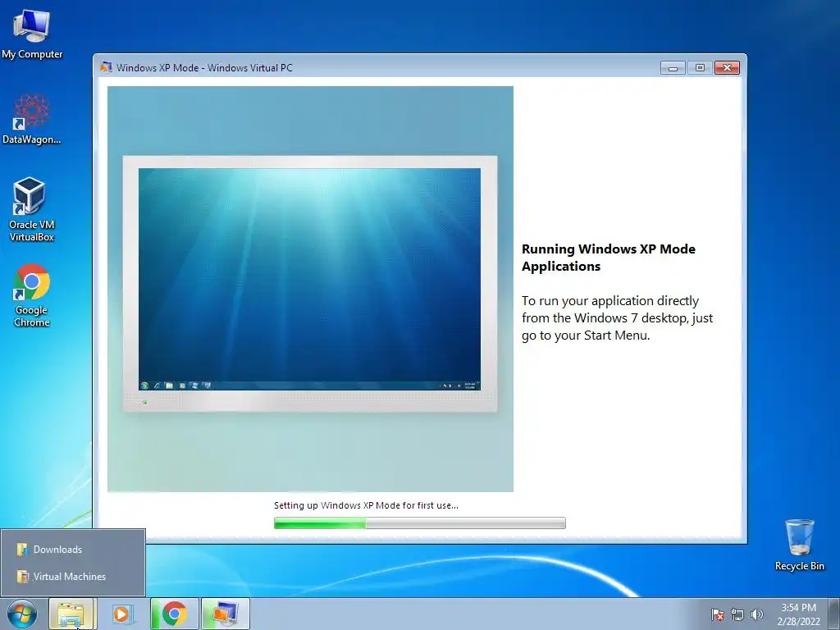Click the Windows Start orb
This screenshot has height=630, width=840.
tap(22, 614)
